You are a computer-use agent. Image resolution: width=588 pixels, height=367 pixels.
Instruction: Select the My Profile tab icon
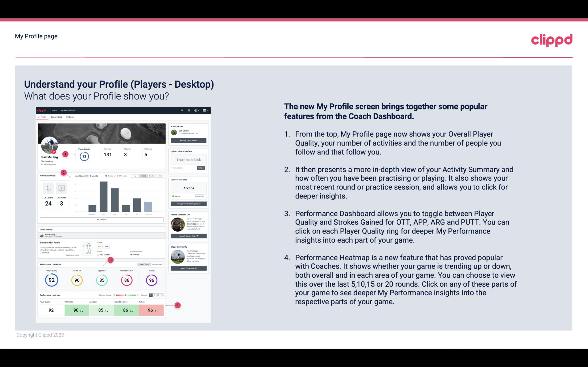pyautogui.click(x=43, y=118)
